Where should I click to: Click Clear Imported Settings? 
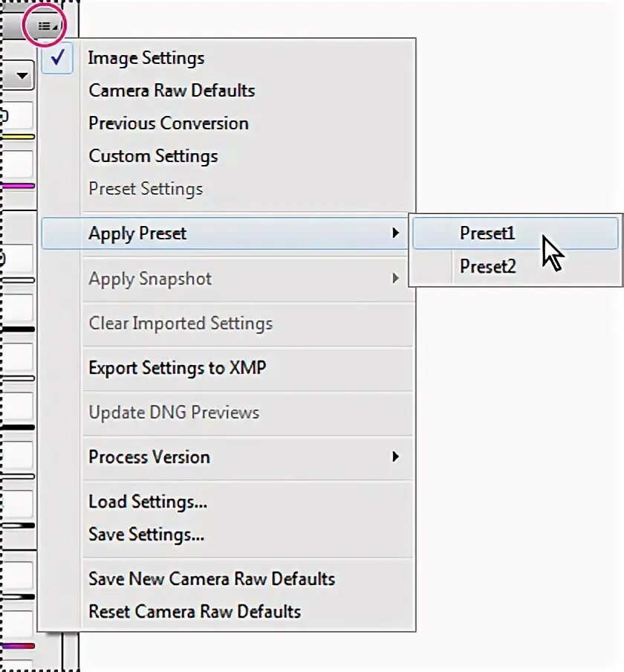(181, 323)
